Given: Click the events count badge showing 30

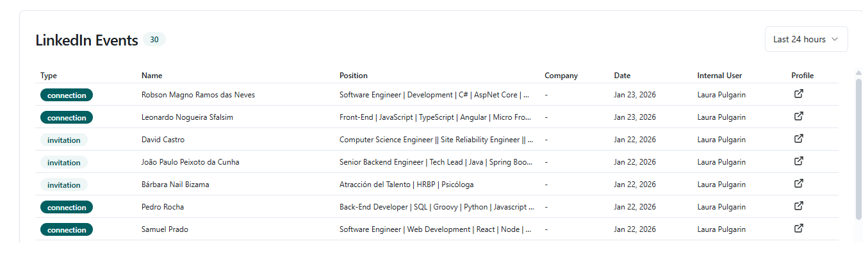Looking at the screenshot, I should coord(154,40).
